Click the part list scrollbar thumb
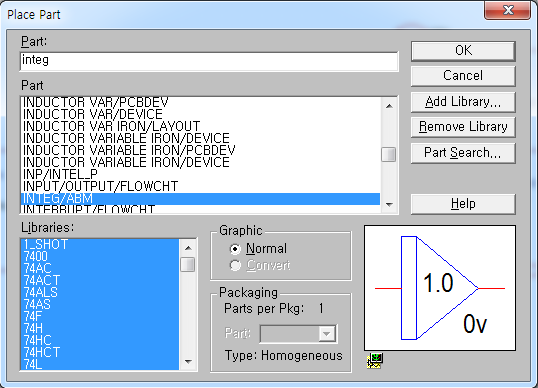The height and width of the screenshot is (388, 538). click(389, 154)
